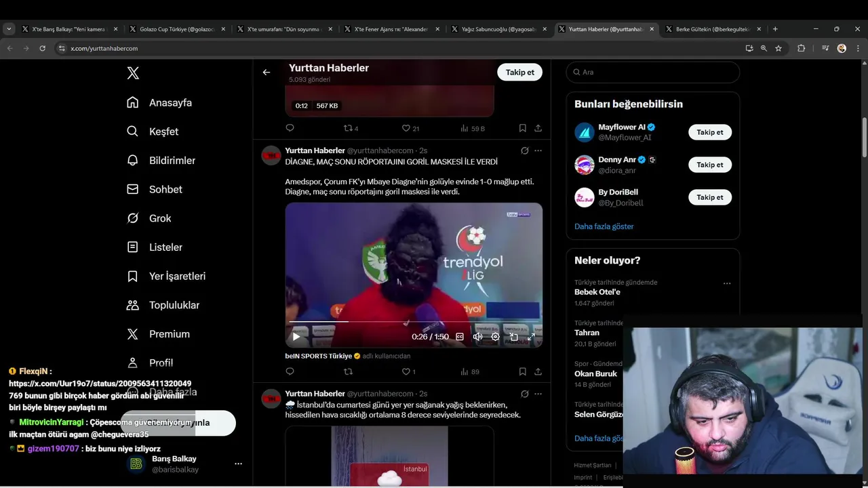Switch video to picture-in-picture
868x488 pixels.
click(513, 336)
